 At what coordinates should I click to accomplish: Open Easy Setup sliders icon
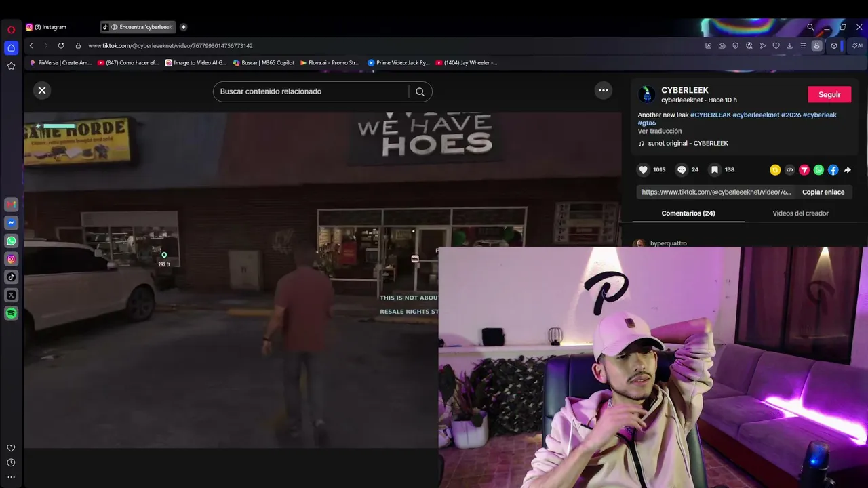(x=803, y=46)
